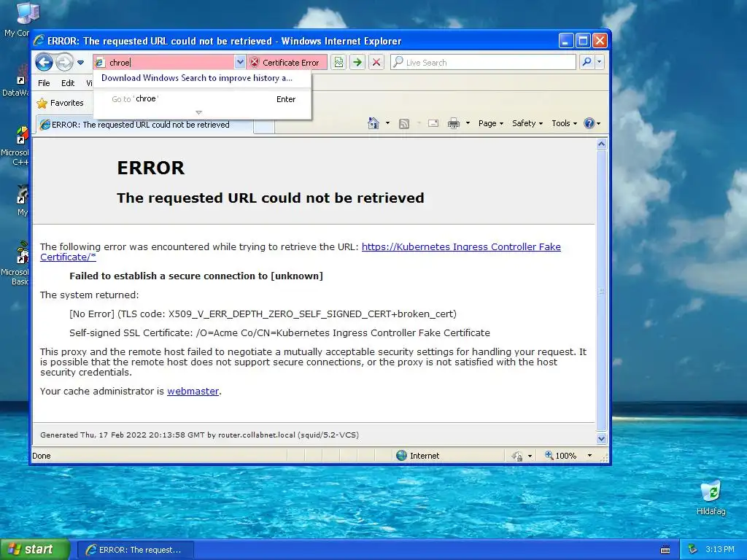Switch to the 'ERROR: The request...' taskbar button
747x560 pixels.
tap(135, 550)
